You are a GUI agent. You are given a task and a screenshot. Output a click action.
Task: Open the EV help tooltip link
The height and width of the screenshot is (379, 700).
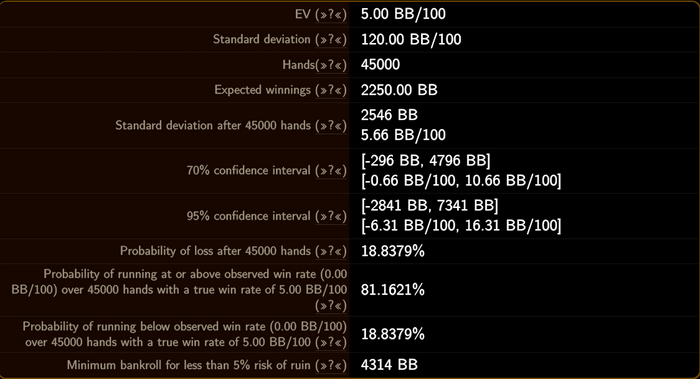331,15
